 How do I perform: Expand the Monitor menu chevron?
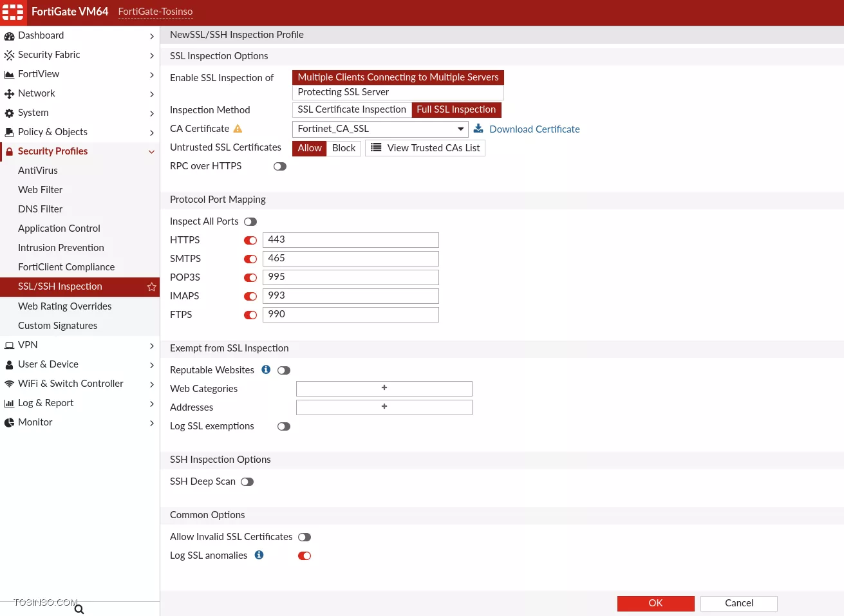(152, 423)
